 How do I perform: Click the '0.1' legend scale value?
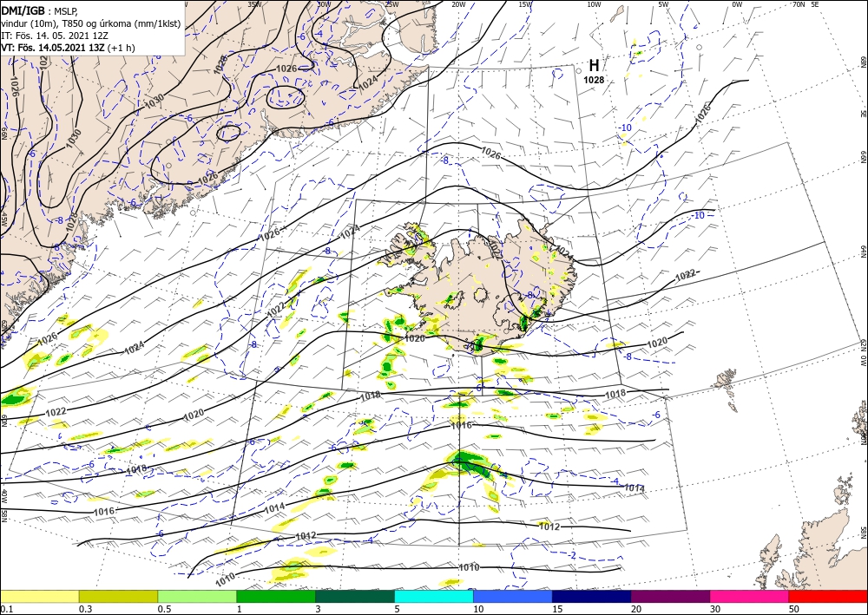pyautogui.click(x=5, y=609)
